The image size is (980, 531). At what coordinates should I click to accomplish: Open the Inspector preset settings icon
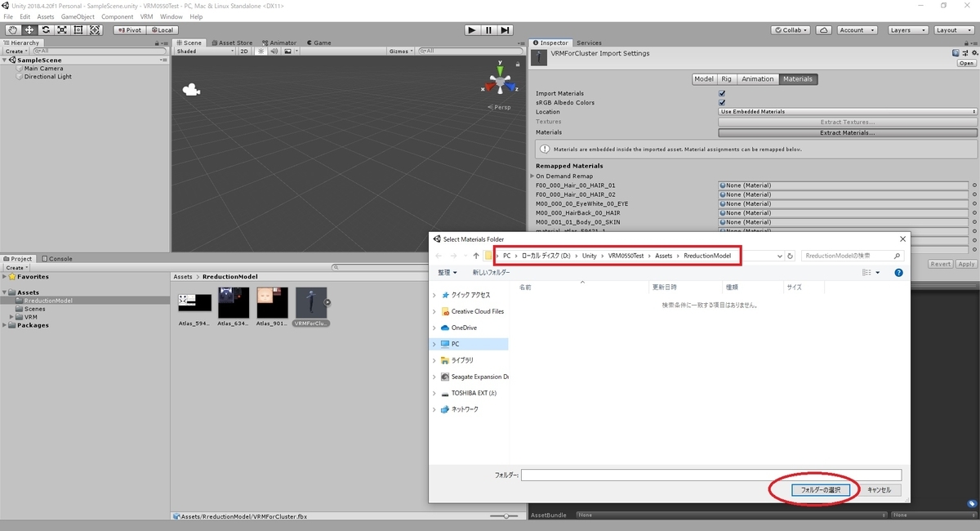click(965, 53)
